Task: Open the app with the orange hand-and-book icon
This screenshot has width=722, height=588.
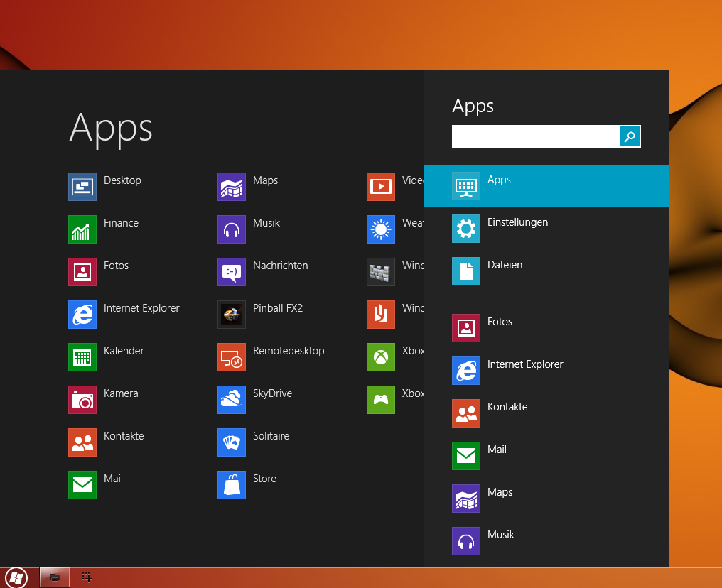Action: [380, 315]
